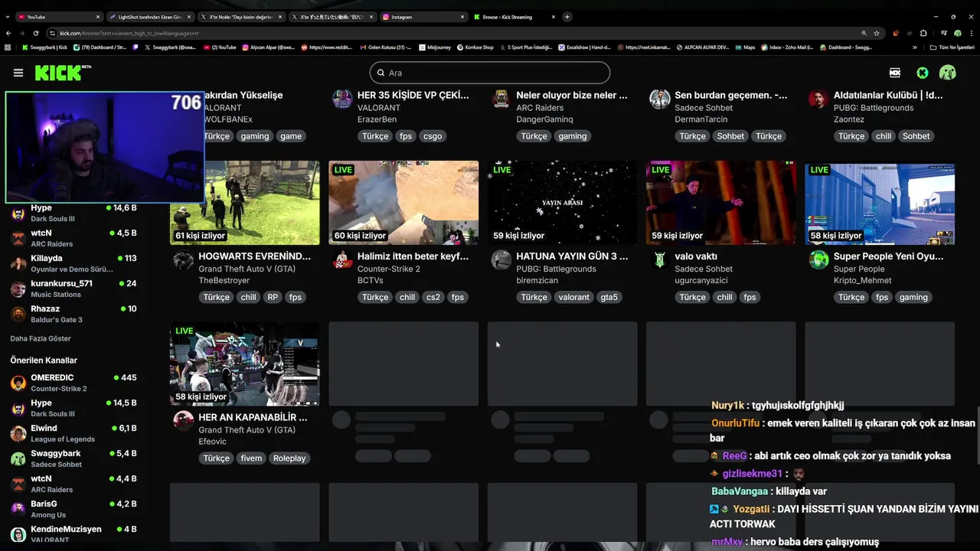Open the green profile avatar in Kick header
The width and height of the screenshot is (980, 551).
(948, 73)
